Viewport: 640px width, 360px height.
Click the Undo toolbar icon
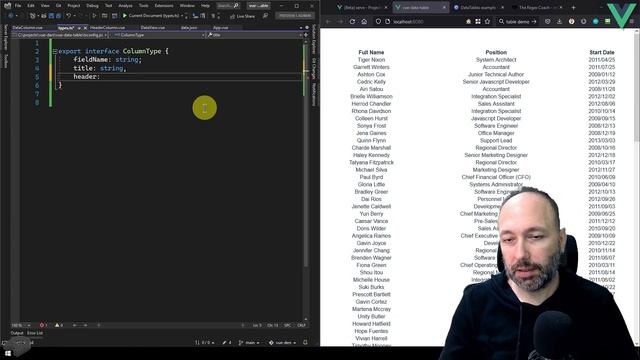coord(69,16)
